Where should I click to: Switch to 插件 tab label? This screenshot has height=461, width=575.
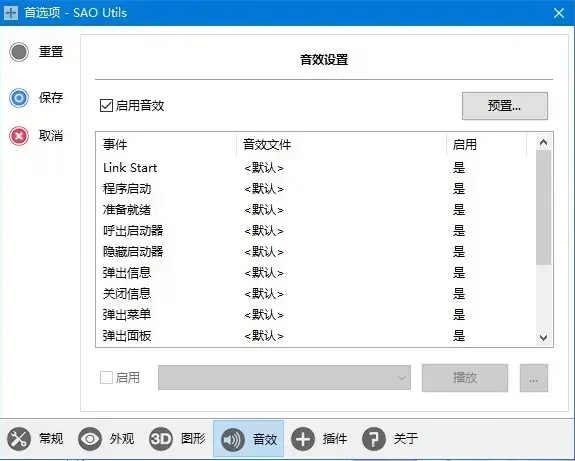[x=335, y=439]
